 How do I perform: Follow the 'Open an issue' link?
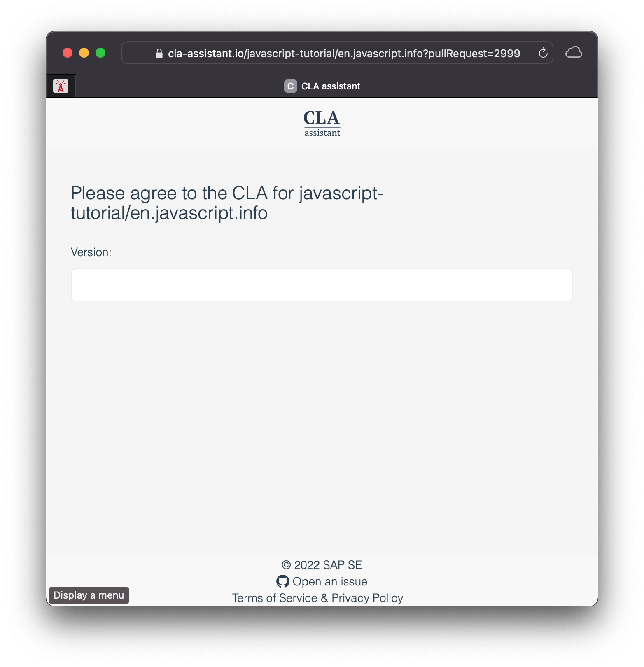[x=330, y=581]
